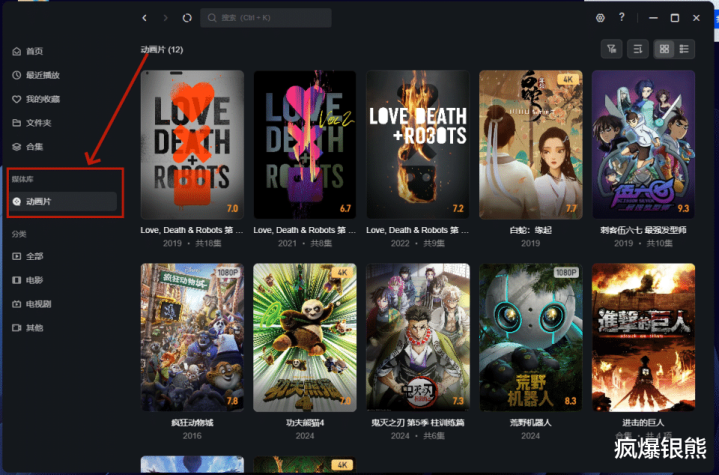Open the 进击的巨人 poster
The image size is (719, 475).
point(643,337)
